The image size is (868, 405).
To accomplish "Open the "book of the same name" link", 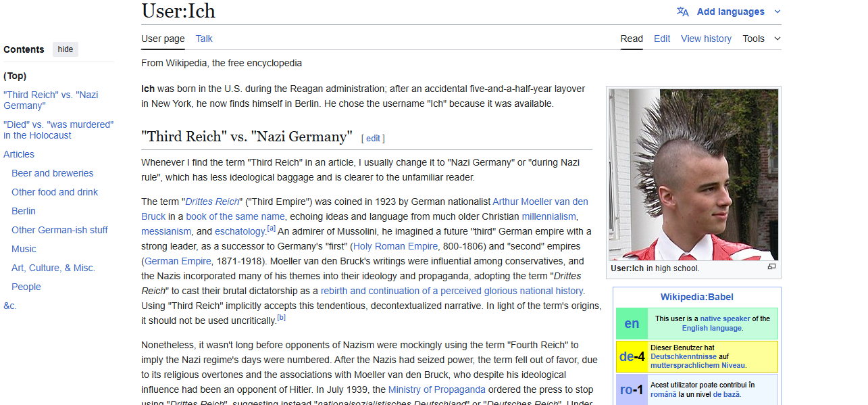I will tap(235, 216).
